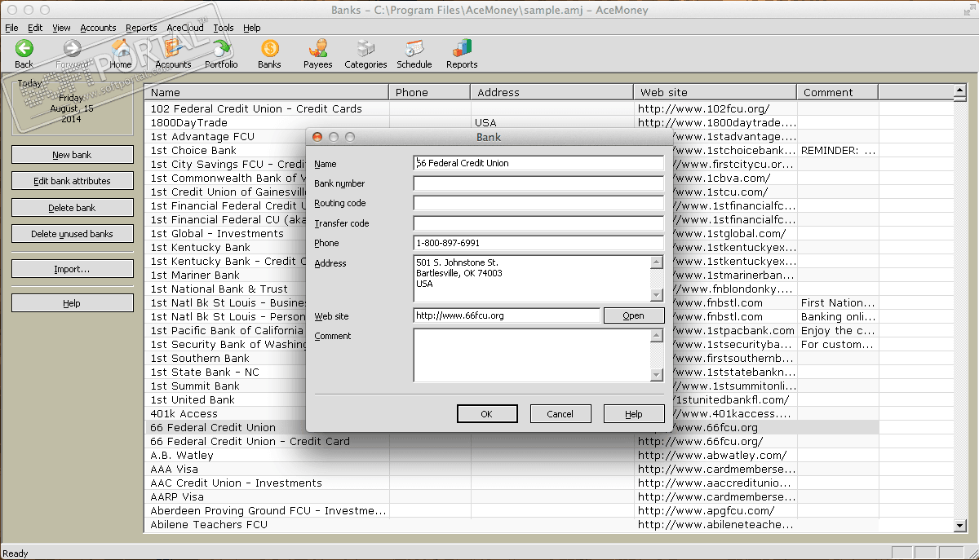
Task: Click the Phone field in Bank dialog
Action: tap(538, 243)
